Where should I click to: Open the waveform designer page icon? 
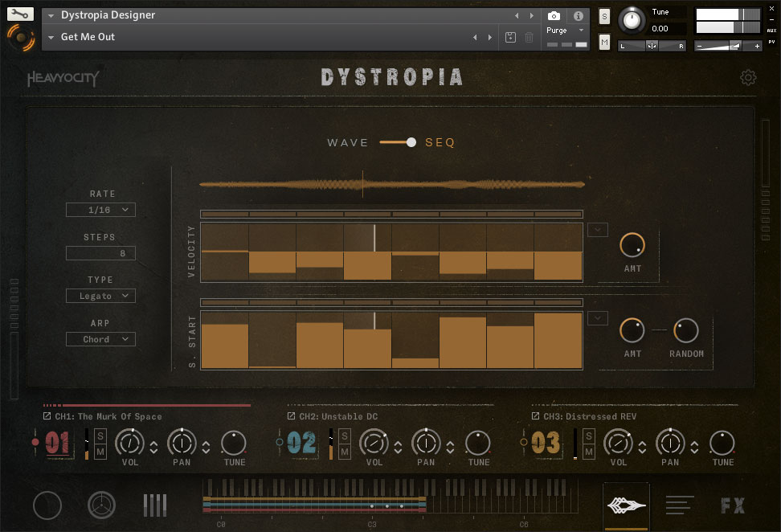(626, 505)
